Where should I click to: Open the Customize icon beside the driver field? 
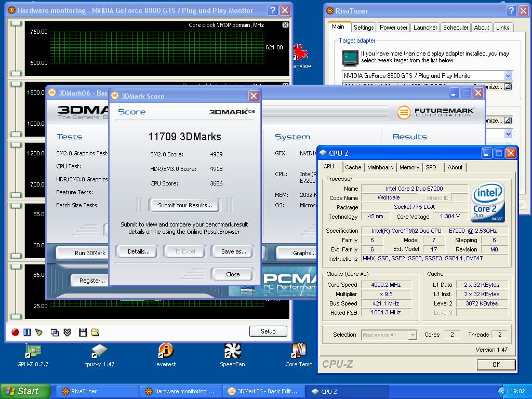508,87
